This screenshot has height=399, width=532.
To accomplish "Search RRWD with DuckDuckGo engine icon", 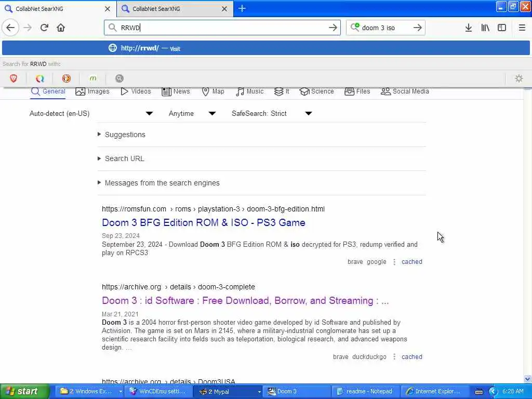I will 66,78.
